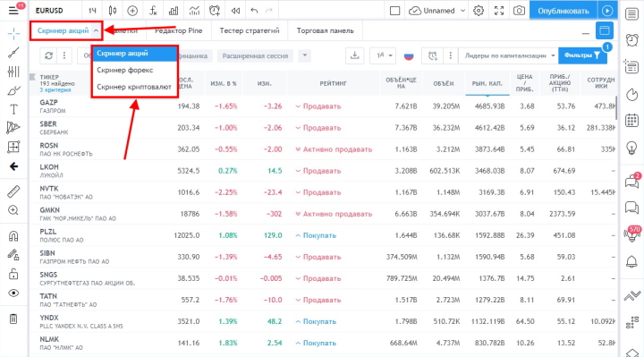Image resolution: width=644 pixels, height=357 pixels.
Task: Open the Фильтры button
Action: coord(582,55)
